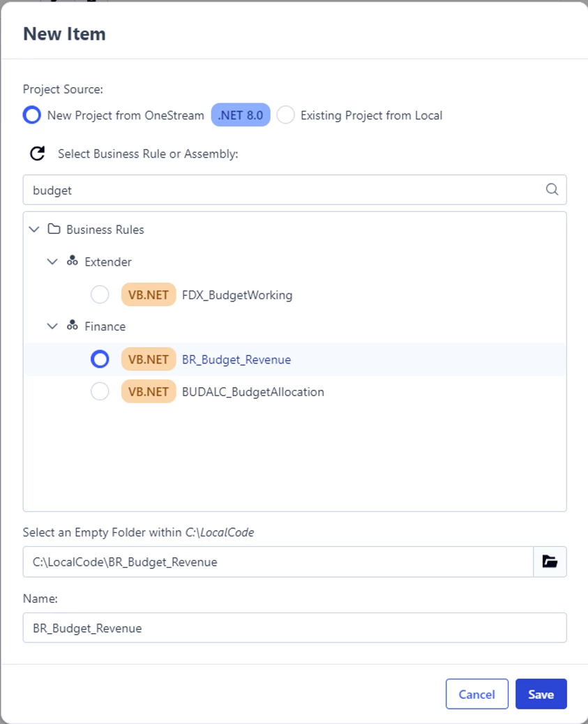Screen dimensions: 588x724
Task: Click the Name text field
Action: (x=294, y=628)
